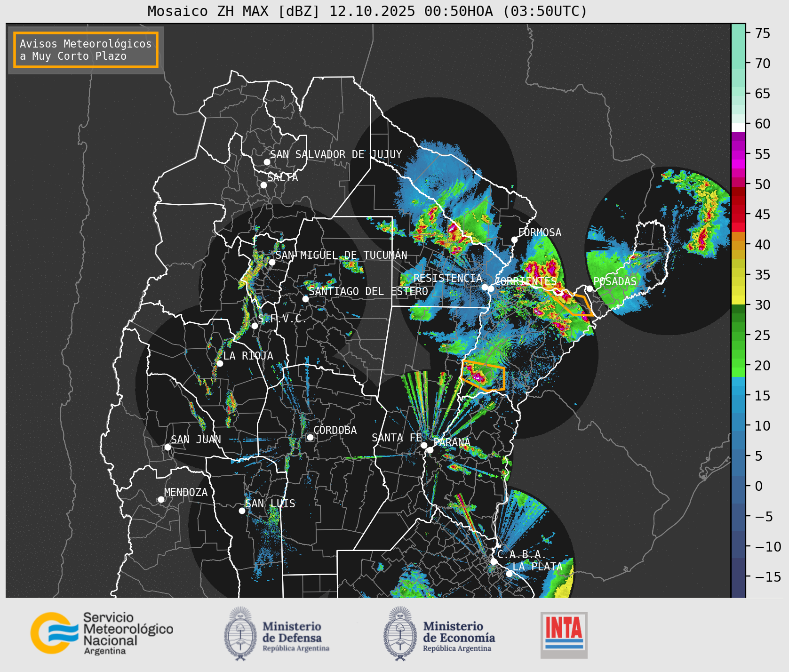Screen dimensions: 789x672
Task: Click the white 60 dBZ color band
Action: [738, 127]
